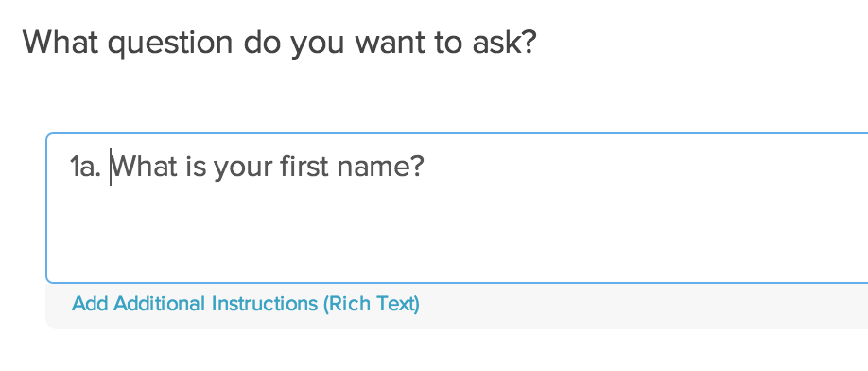Click the word "Additional" in the blue link
This screenshot has width=868, height=371.
click(161, 304)
